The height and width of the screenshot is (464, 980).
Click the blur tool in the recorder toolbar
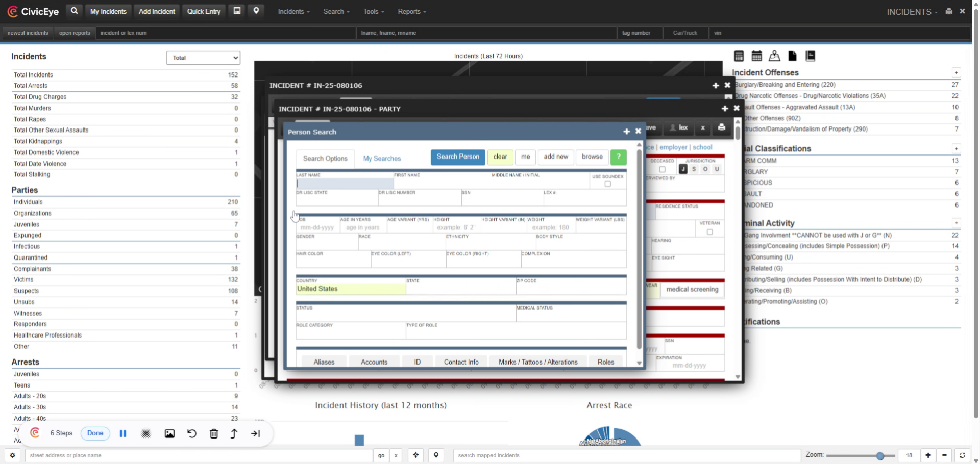146,433
